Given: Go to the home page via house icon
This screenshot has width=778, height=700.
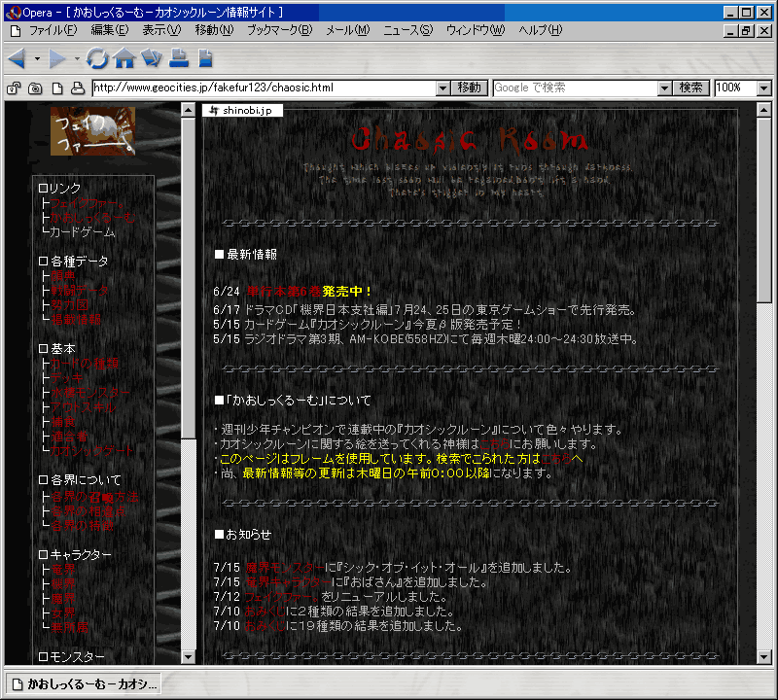Looking at the screenshot, I should coord(124,58).
